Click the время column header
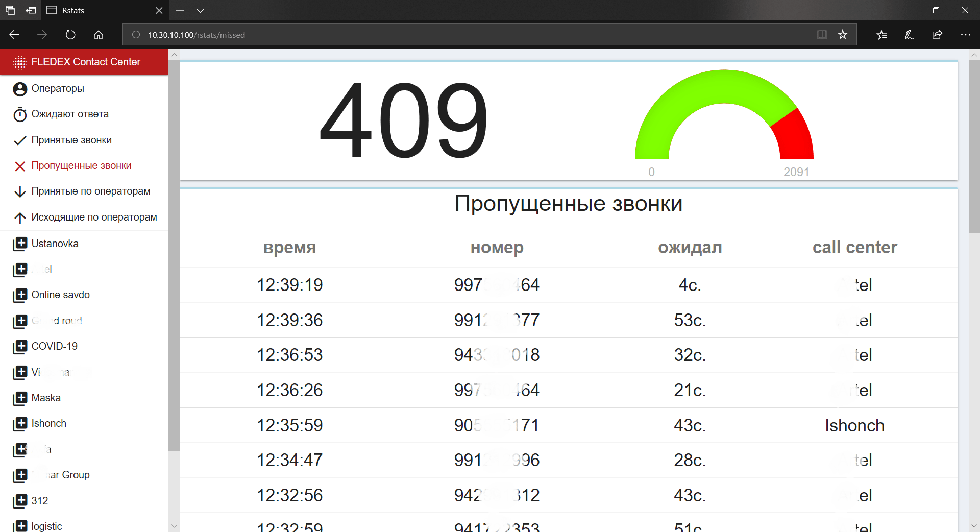Screen dimensions: 980x532 (x=289, y=248)
